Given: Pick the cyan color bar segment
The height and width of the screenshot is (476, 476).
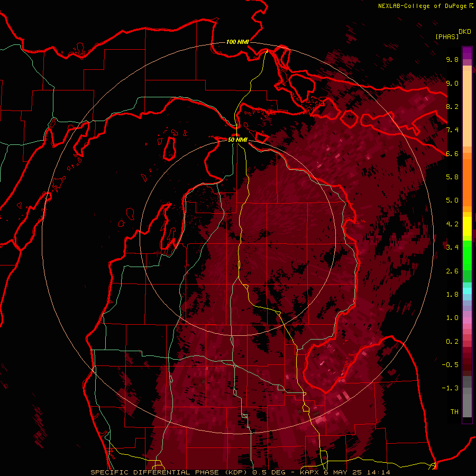Looking at the screenshot, I should coord(467,291).
